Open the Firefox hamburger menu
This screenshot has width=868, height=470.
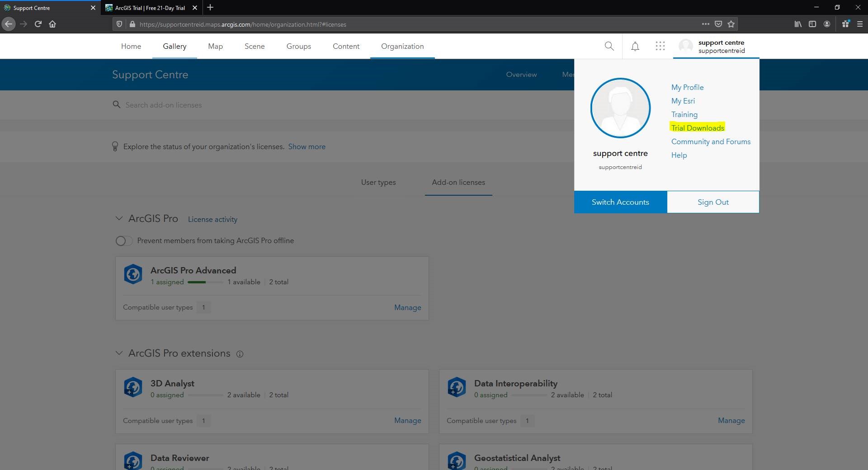[x=860, y=24]
